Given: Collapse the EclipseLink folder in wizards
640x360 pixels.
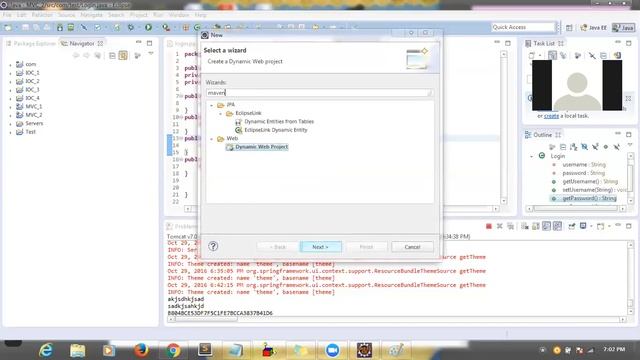Looking at the screenshot, I should (x=220, y=113).
